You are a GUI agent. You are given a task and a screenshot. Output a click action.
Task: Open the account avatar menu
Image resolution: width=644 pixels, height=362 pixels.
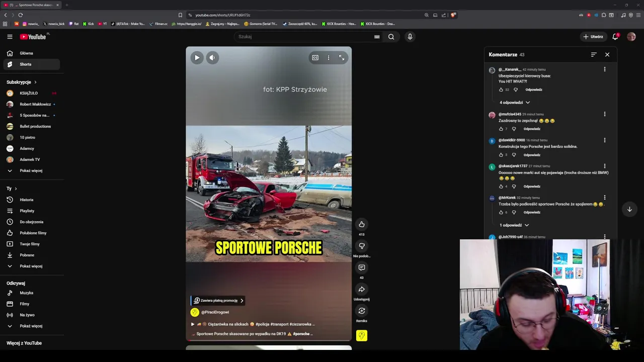631,37
